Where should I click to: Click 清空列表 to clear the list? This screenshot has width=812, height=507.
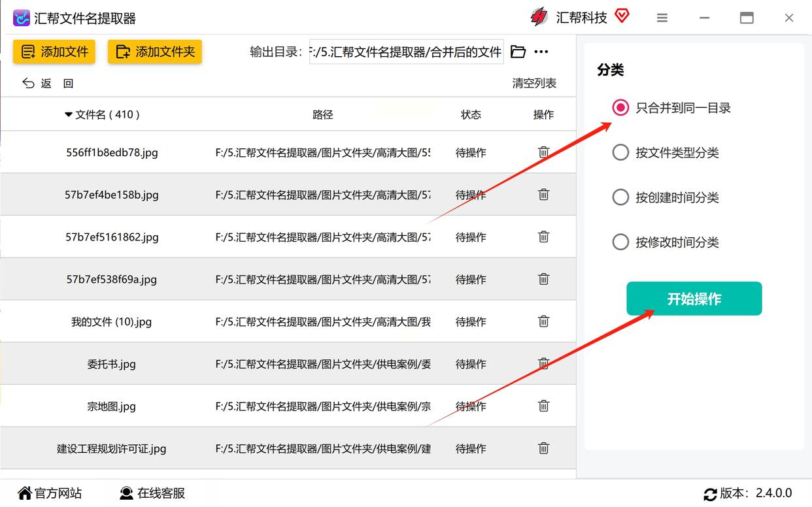click(x=534, y=83)
